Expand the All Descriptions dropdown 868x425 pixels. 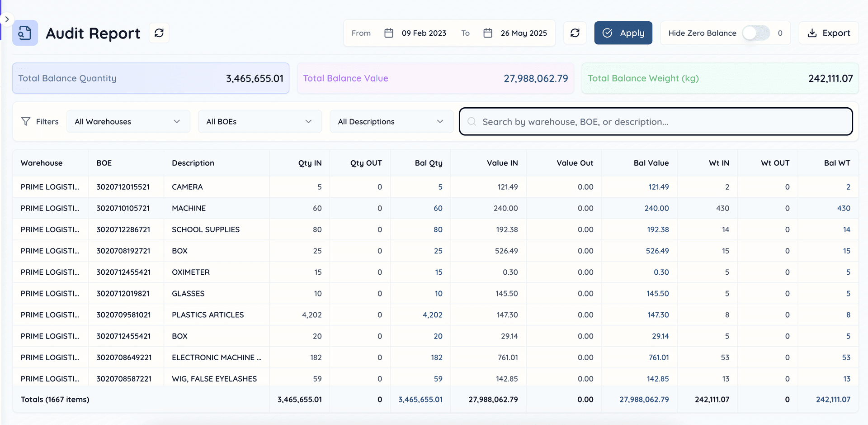coord(391,122)
